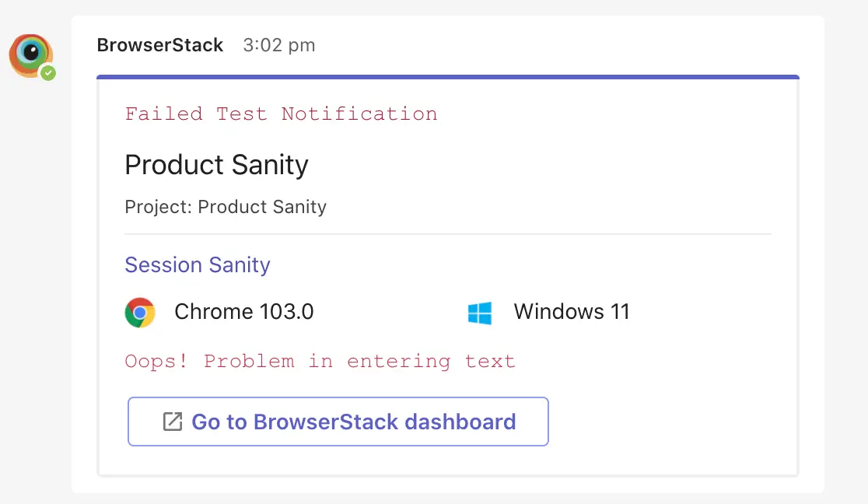Click the Oops! Problem in entering text message

[320, 362]
